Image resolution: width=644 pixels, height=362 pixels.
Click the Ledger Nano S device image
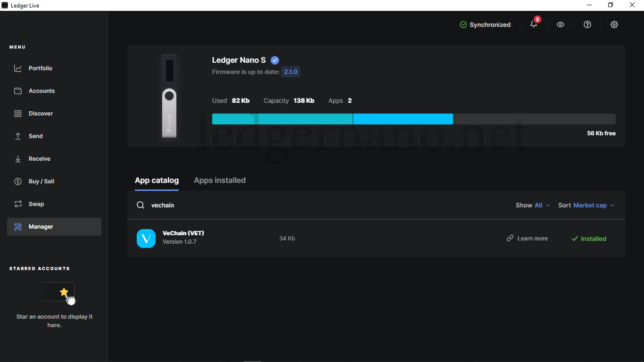coord(169,96)
